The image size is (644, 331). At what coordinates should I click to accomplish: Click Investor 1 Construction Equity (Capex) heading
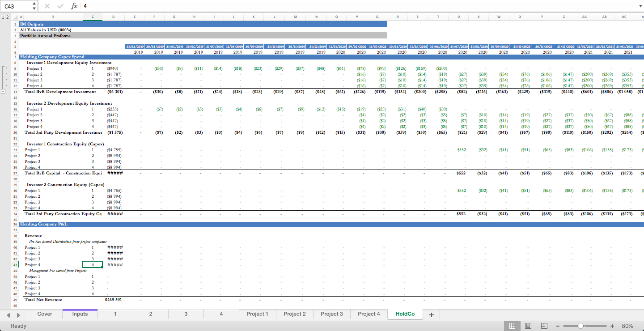tap(65, 144)
